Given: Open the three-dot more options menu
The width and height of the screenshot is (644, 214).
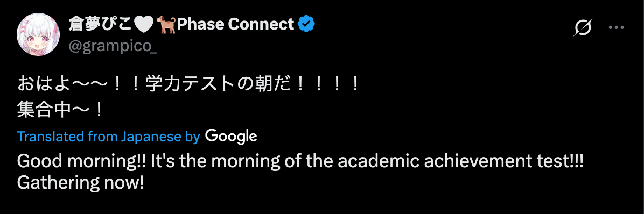Looking at the screenshot, I should 616,28.
